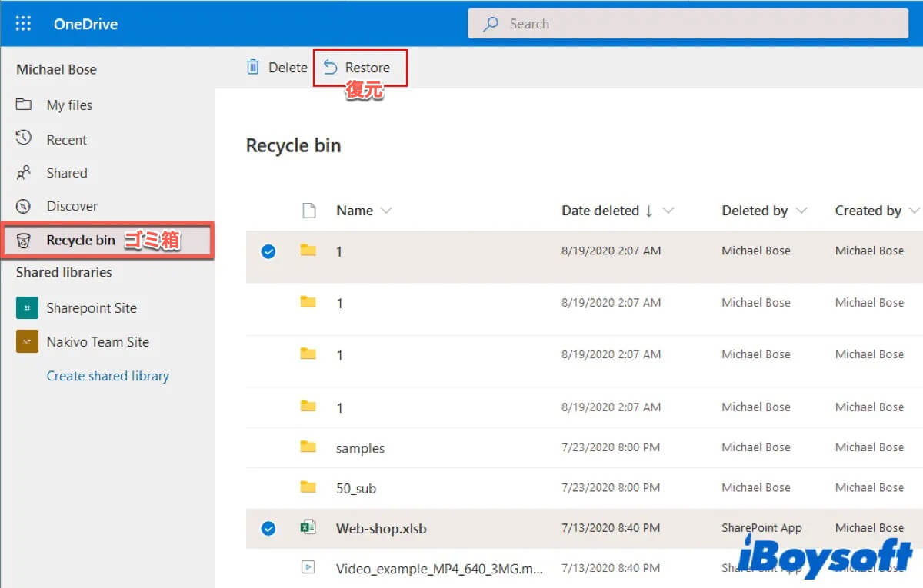
Task: Click the Delete trash can icon
Action: (253, 67)
